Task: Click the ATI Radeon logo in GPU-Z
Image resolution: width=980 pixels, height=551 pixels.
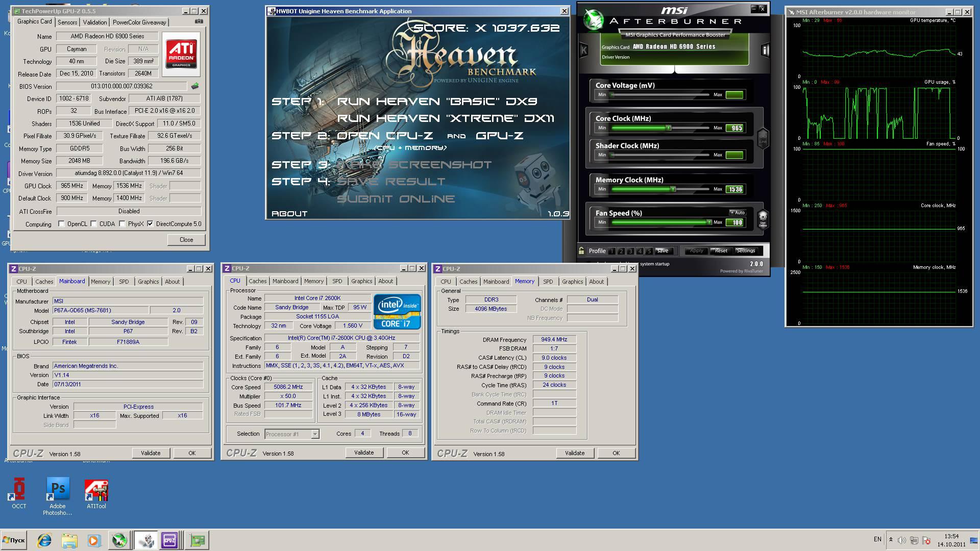Action: (x=181, y=55)
